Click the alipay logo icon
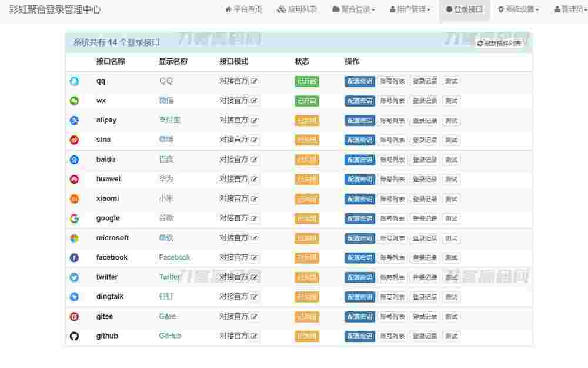Screen dimensions: 588x368 [x=74, y=120]
